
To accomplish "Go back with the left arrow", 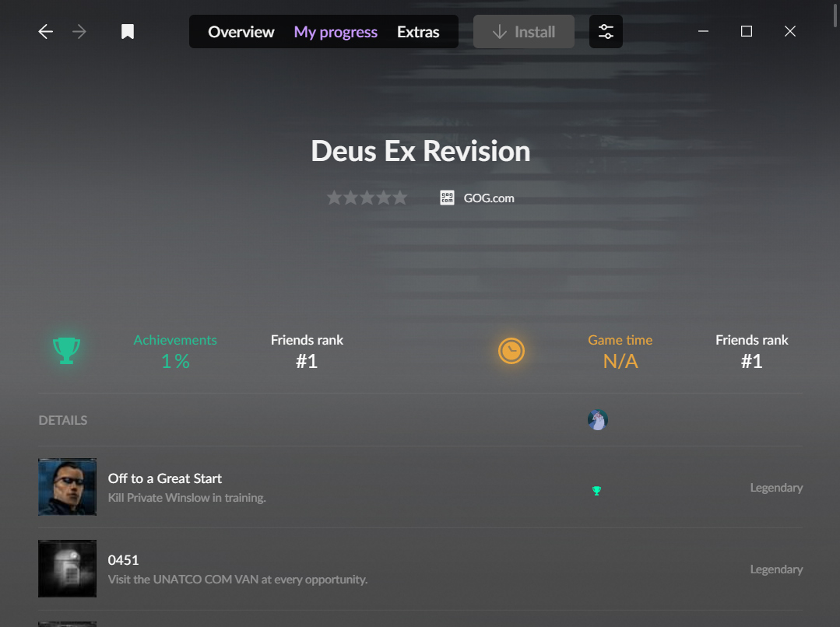I will [45, 32].
